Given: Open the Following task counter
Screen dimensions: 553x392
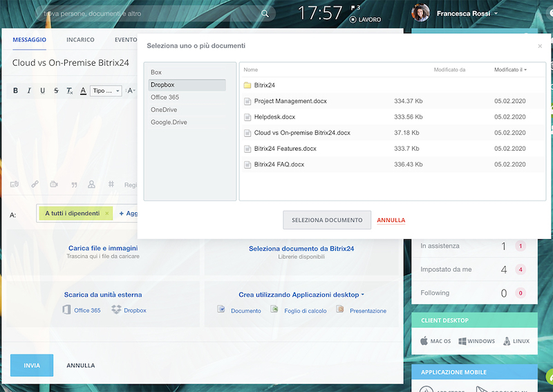Looking at the screenshot, I should pos(474,293).
